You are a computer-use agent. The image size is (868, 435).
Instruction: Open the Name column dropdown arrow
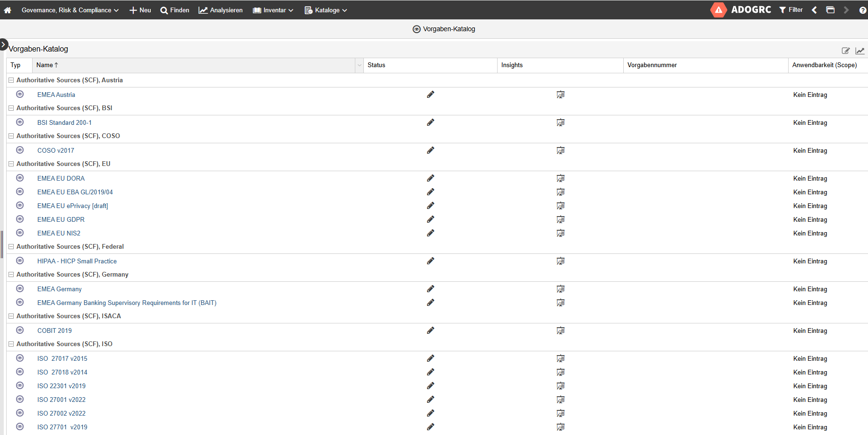(359, 65)
